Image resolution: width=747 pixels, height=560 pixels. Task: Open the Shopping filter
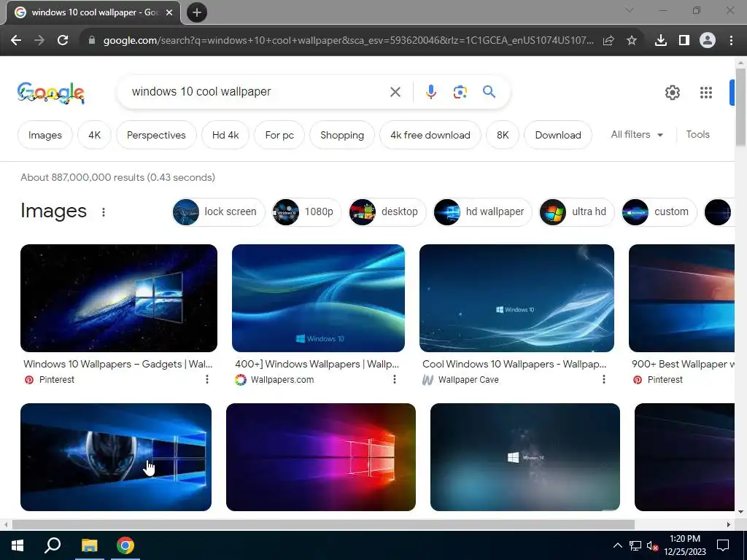tap(342, 135)
